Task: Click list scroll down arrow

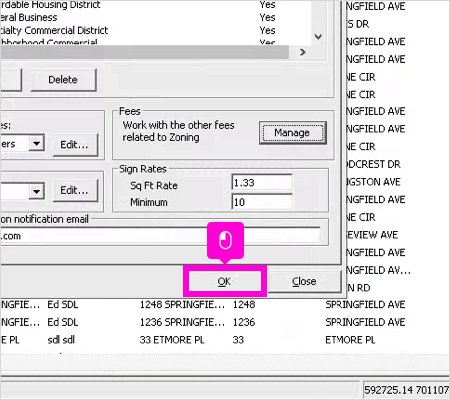Action: [x=319, y=36]
